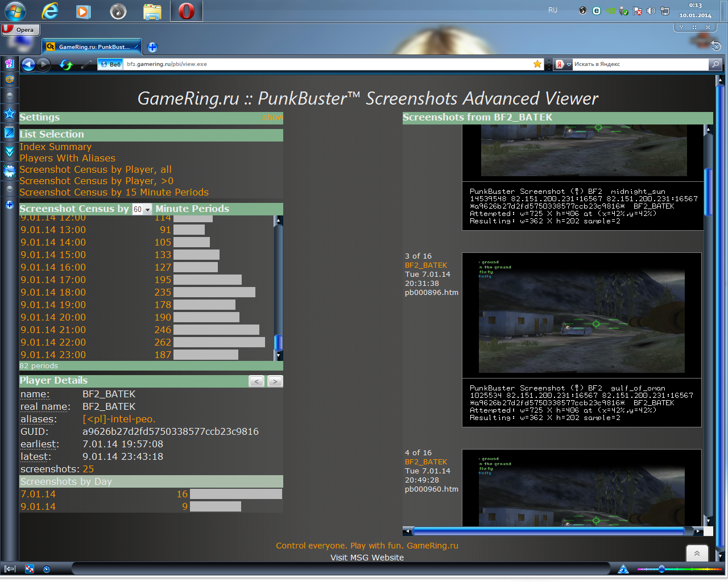Click the address bar URL field
Screen dimensions: 728x582
[324, 64]
